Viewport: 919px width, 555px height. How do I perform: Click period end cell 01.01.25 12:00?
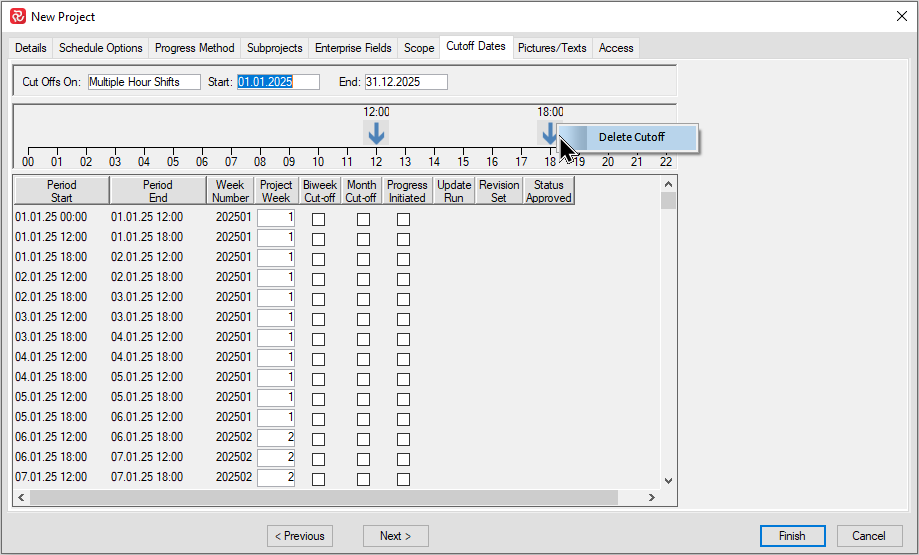(147, 217)
